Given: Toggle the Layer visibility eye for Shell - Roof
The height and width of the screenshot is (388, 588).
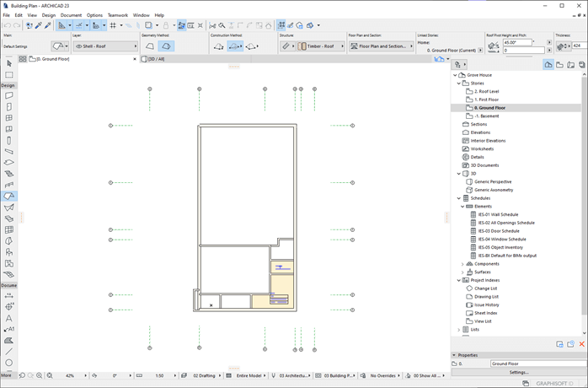Looking at the screenshot, I should coord(78,46).
